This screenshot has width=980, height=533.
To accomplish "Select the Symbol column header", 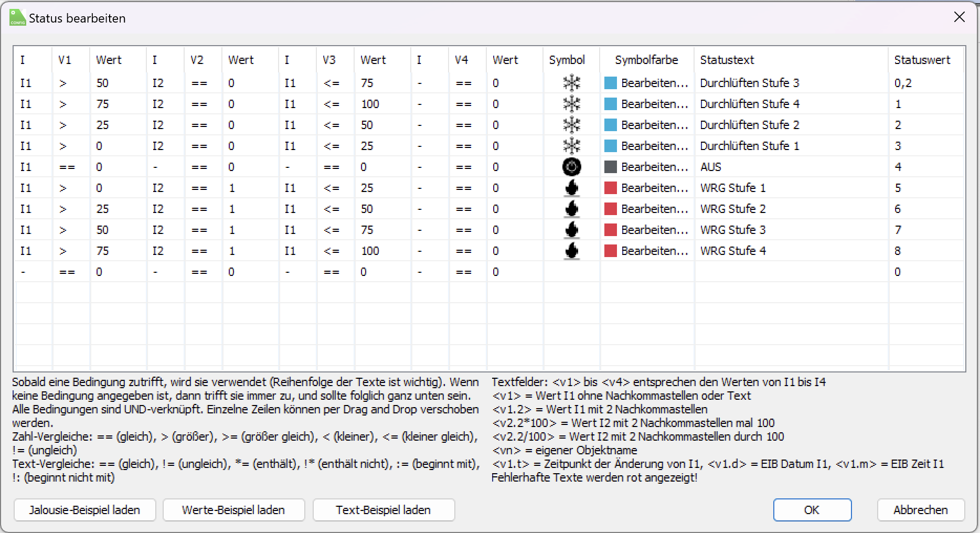I will coord(571,60).
